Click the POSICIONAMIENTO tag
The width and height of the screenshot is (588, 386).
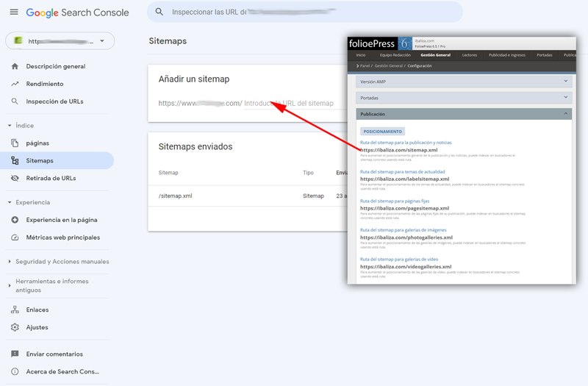[382, 132]
